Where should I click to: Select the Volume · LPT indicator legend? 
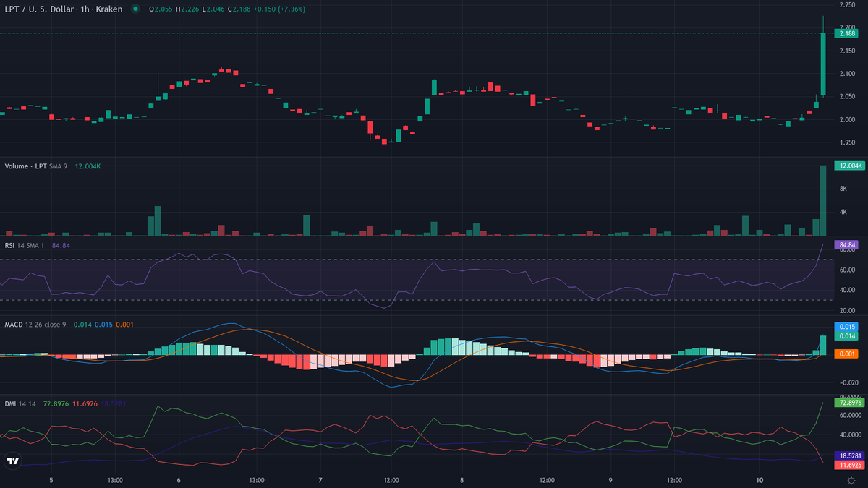[x=27, y=166]
